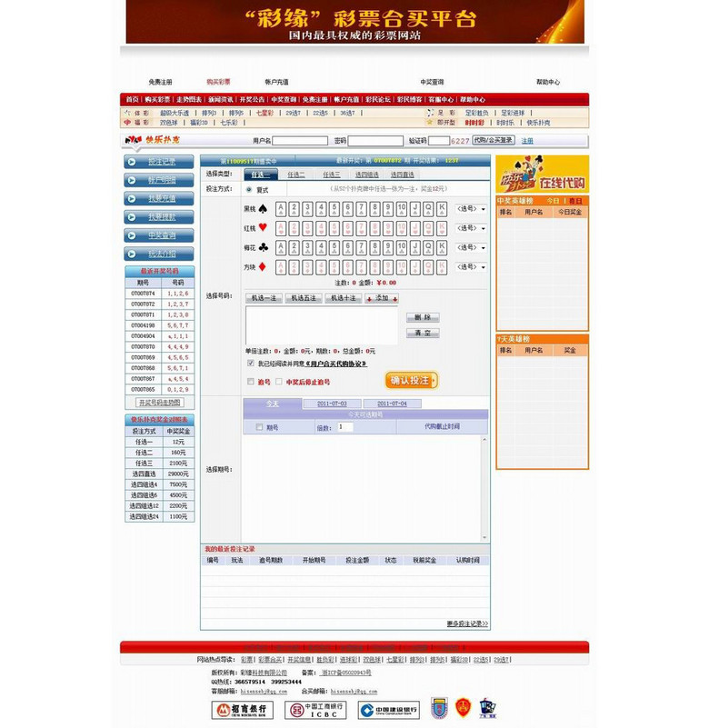Viewport: 709px width, 728px height.
Task: Uncheck the 用户合买代购协议 agreement checkbox
Action: tap(251, 363)
